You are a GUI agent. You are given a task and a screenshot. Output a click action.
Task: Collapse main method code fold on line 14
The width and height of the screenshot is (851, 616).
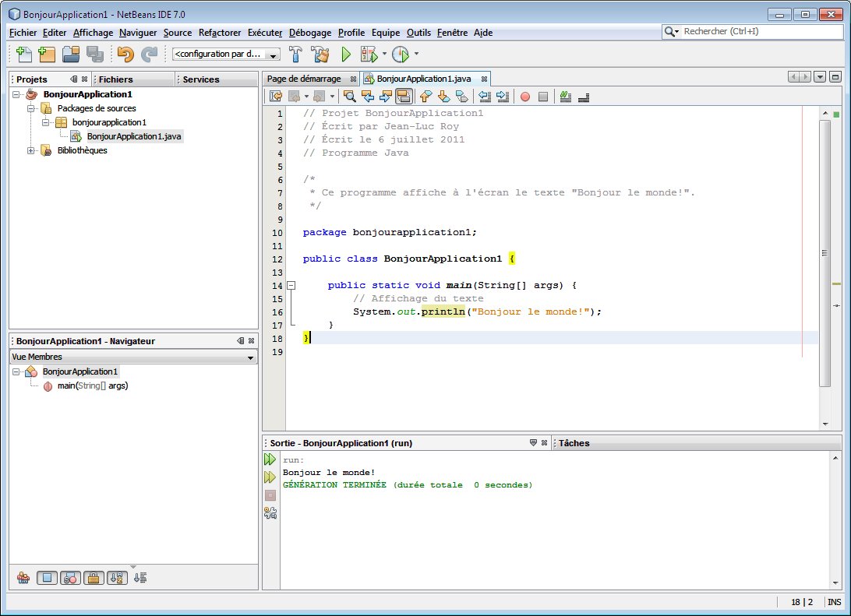click(291, 285)
